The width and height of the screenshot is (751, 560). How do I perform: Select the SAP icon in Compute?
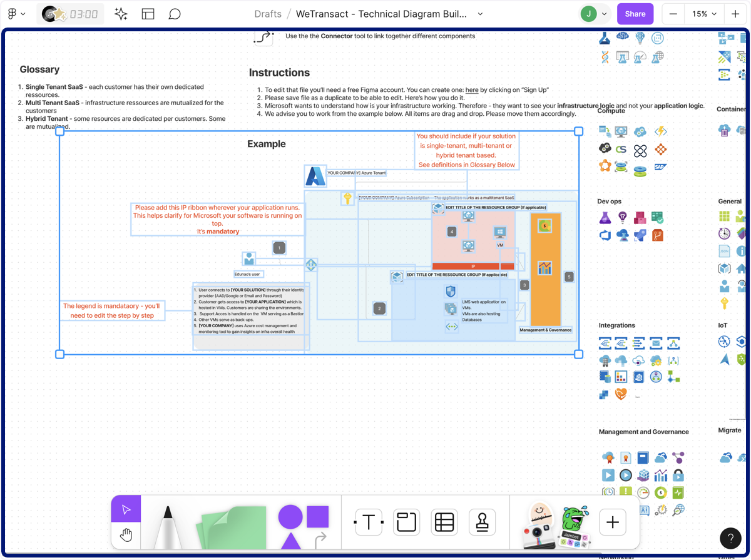pos(660,167)
